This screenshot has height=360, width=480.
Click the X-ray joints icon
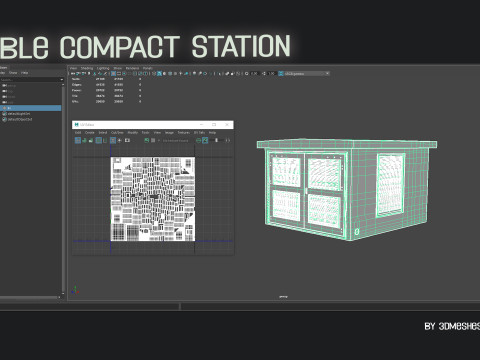point(238,73)
